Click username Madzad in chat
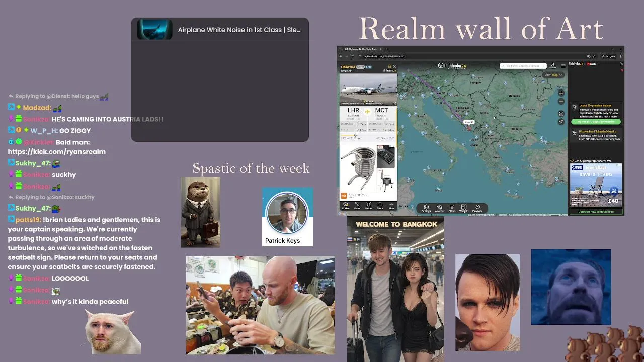 pyautogui.click(x=37, y=108)
